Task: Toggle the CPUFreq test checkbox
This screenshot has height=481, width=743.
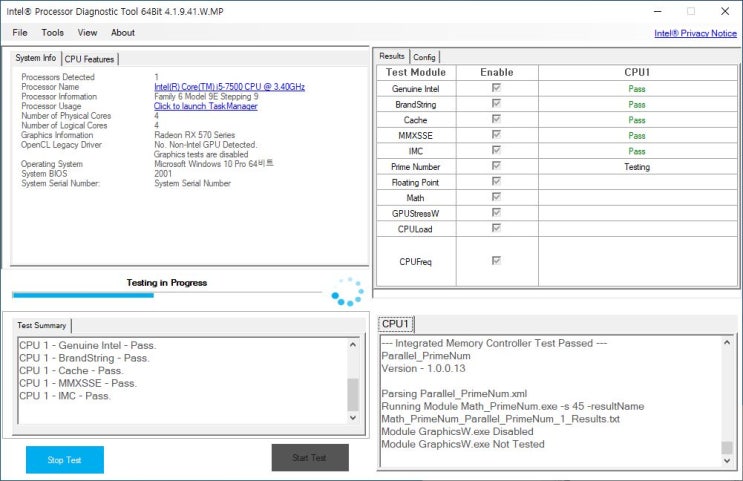Action: [x=496, y=261]
